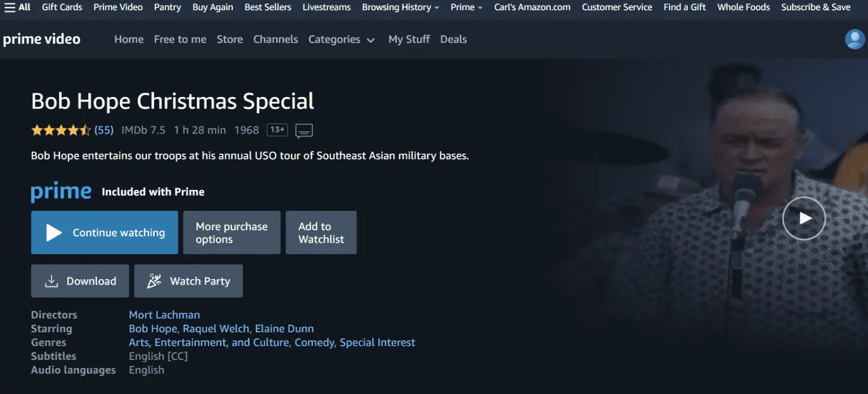868x394 pixels.
Task: Open Customer Service link
Action: click(x=617, y=7)
